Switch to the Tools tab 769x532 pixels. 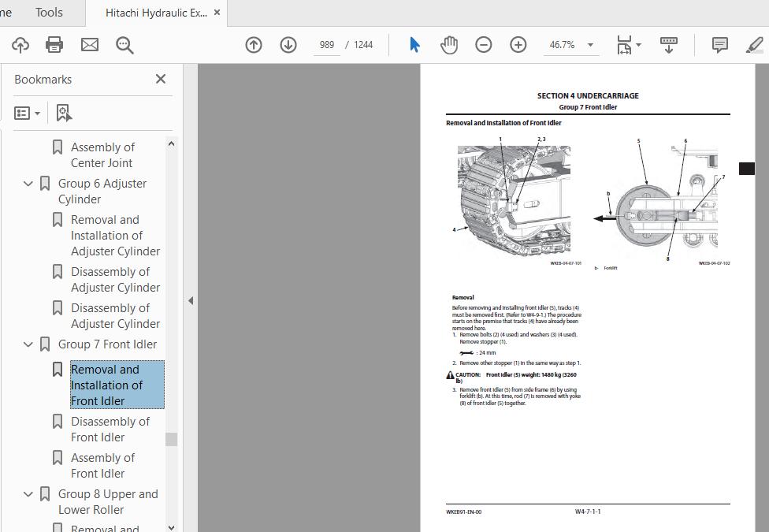49,13
